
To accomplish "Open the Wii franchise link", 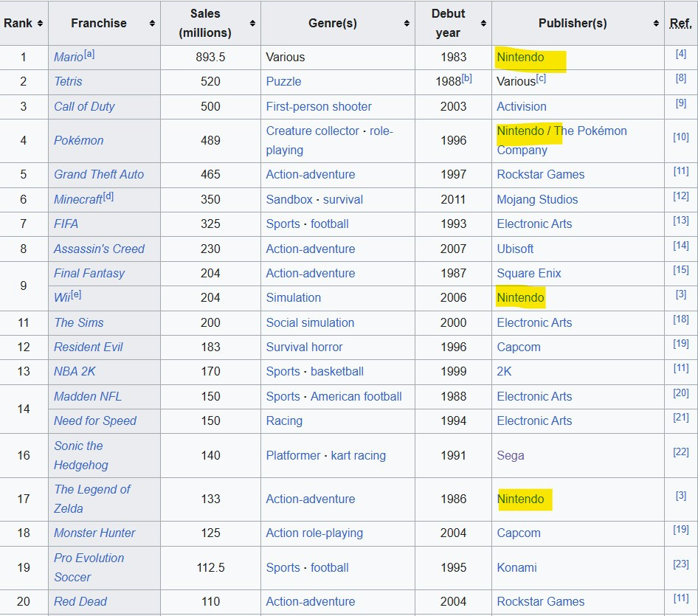I will click(x=62, y=297).
